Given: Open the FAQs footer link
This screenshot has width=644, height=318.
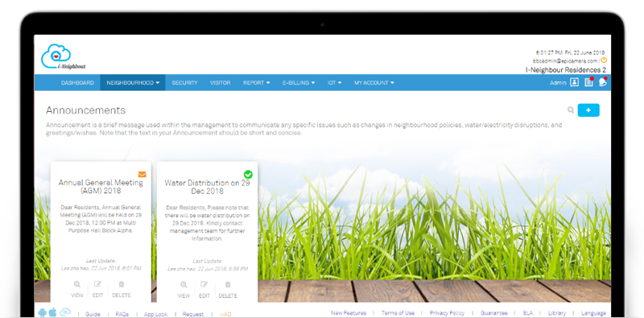Looking at the screenshot, I should pyautogui.click(x=122, y=314).
